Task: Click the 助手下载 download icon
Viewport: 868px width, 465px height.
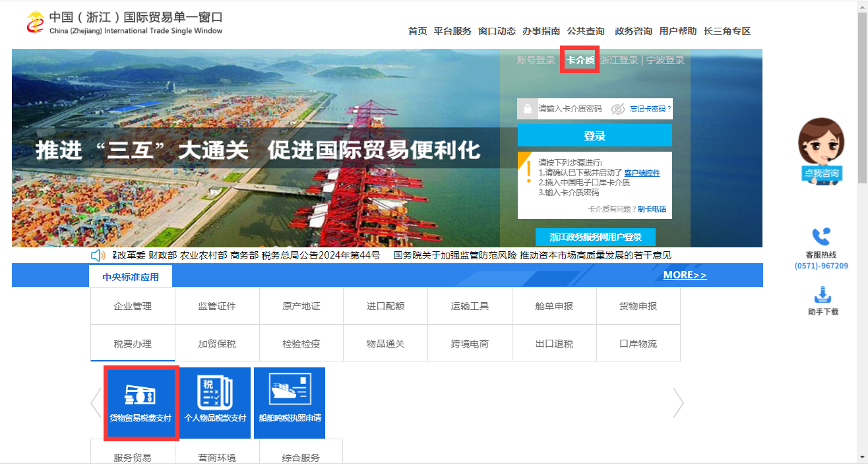Action: point(822,295)
